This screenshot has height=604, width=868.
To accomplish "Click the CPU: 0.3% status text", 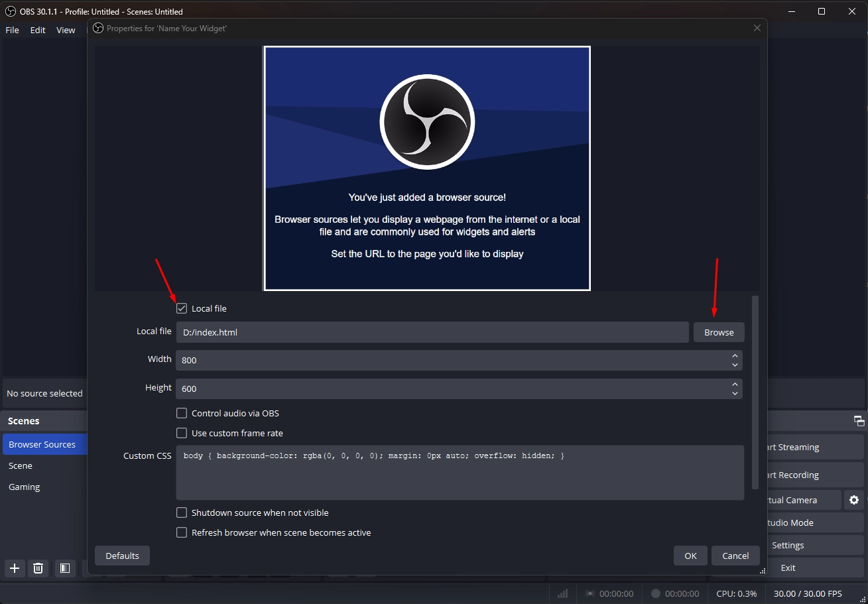I will click(737, 593).
